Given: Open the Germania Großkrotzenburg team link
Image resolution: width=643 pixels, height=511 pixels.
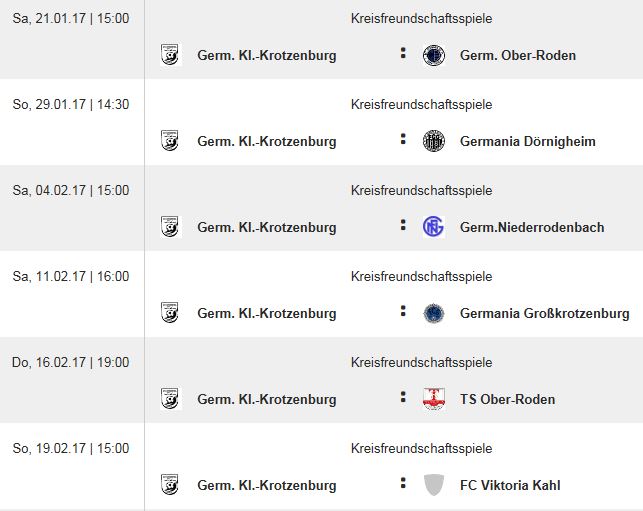Looking at the screenshot, I should click(x=545, y=313).
